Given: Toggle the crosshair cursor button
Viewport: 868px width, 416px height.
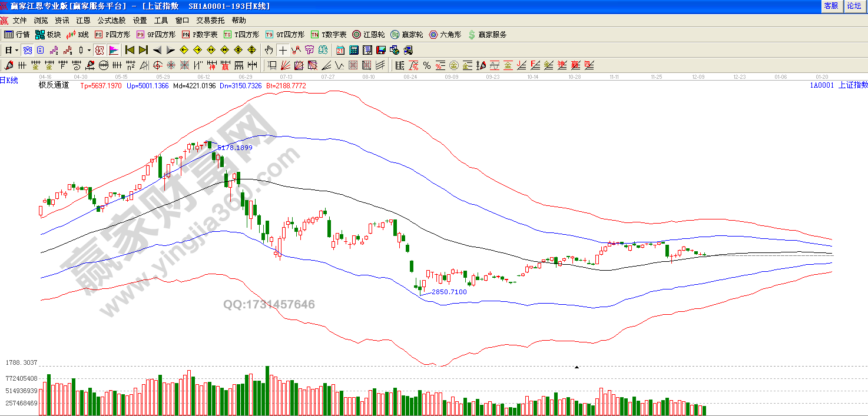Looking at the screenshot, I should [283, 50].
